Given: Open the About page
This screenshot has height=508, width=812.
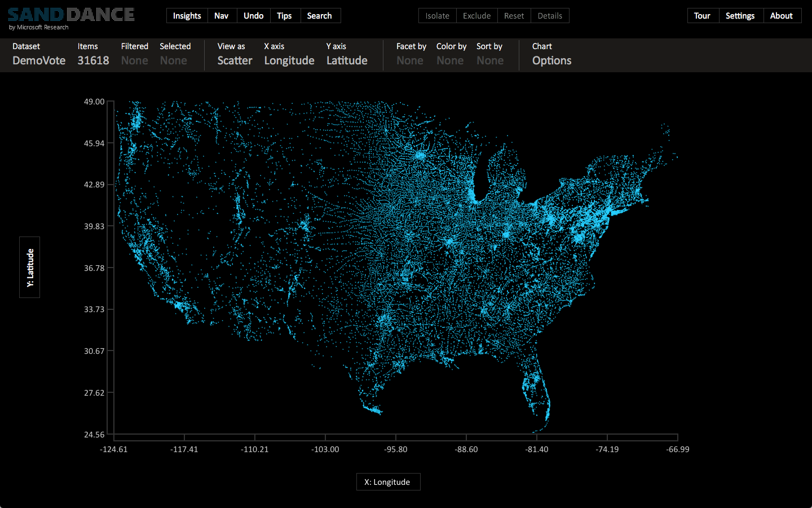Looking at the screenshot, I should click(x=781, y=16).
